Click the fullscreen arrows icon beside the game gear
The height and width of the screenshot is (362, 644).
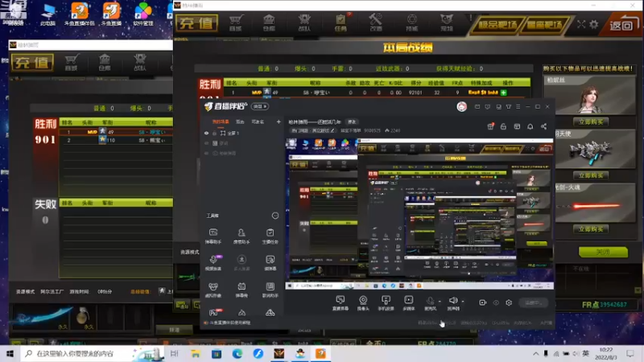click(581, 24)
